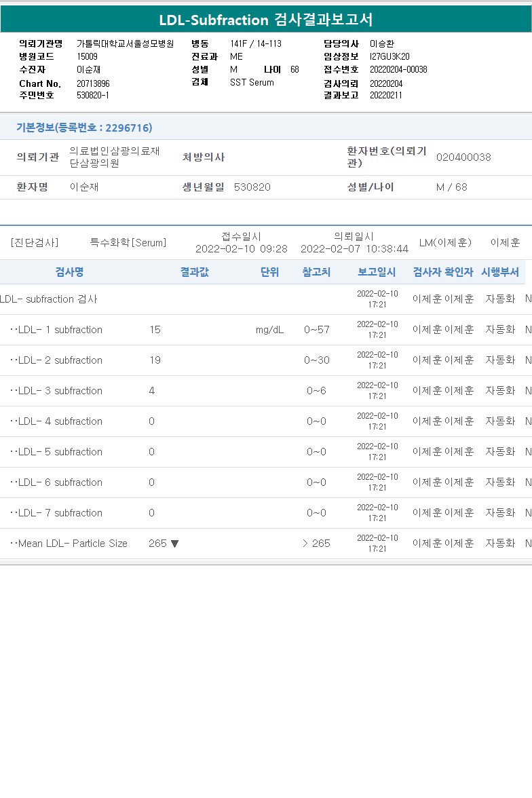
Task: Click the 시행부서 column header
Action: click(500, 271)
